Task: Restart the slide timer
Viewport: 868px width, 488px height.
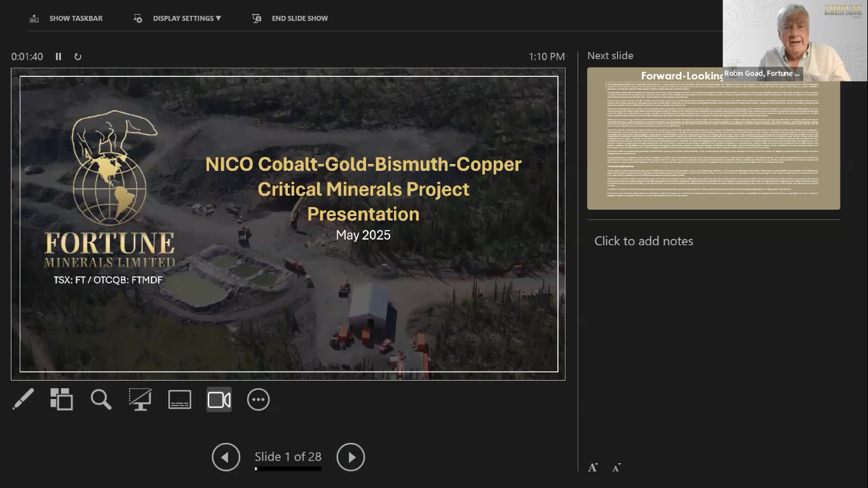Action: click(78, 57)
